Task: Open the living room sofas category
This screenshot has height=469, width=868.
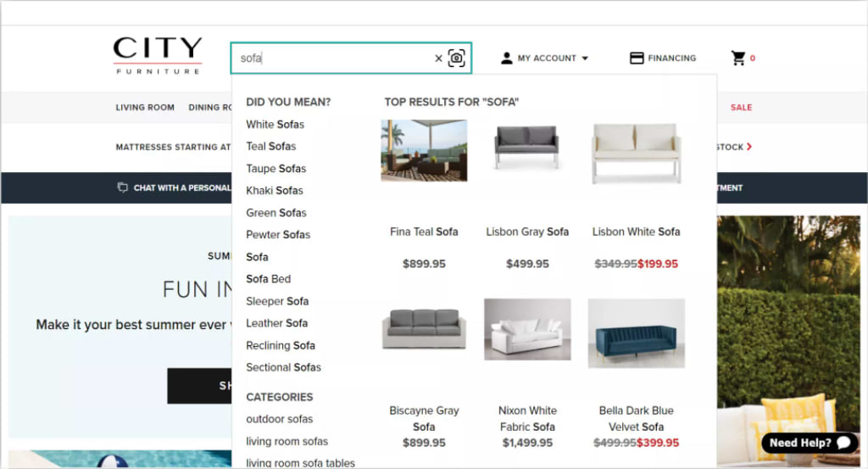Action: [287, 441]
